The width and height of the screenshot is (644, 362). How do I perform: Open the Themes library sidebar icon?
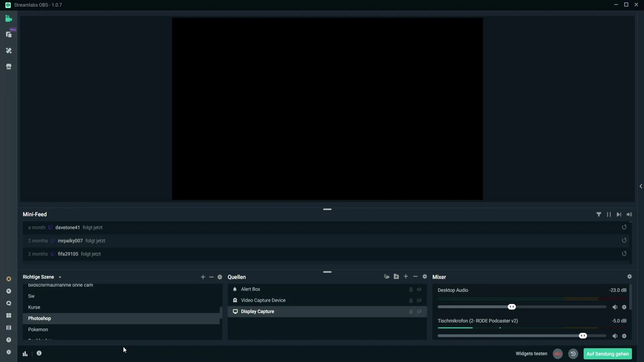pyautogui.click(x=9, y=35)
